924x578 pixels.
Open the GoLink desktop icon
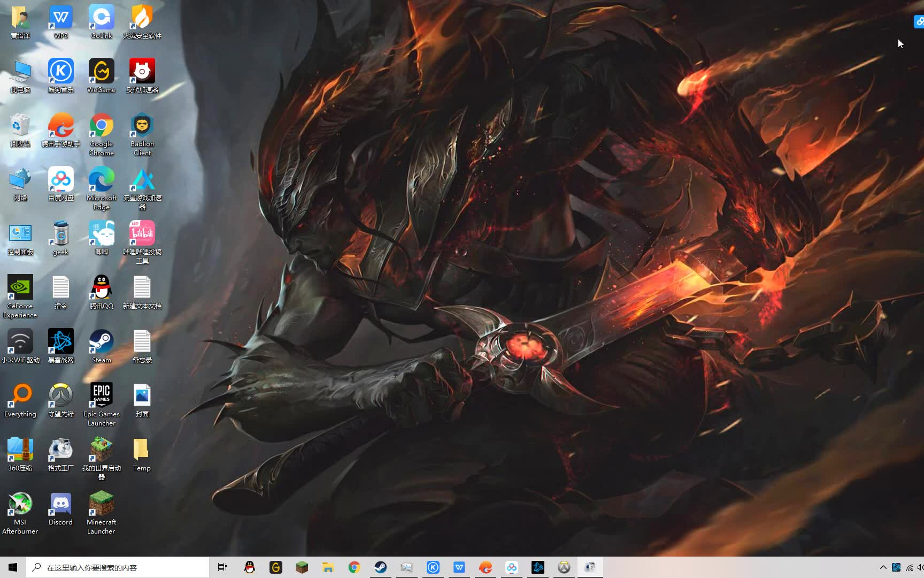102,22
